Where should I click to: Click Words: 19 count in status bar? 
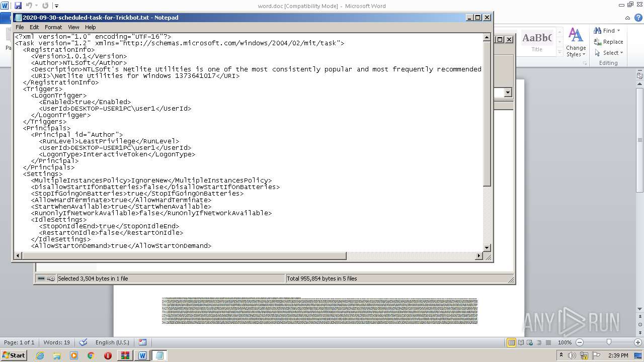(x=57, y=342)
